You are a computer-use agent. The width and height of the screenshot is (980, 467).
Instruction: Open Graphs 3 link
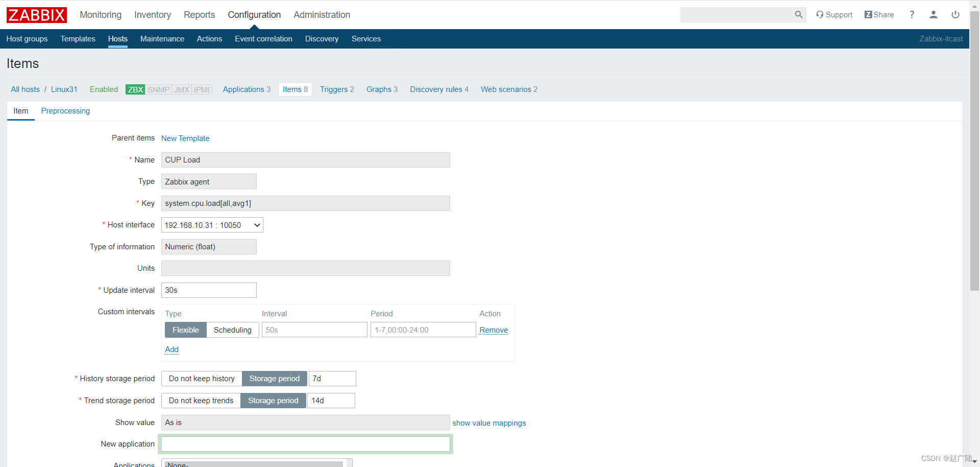coord(382,89)
